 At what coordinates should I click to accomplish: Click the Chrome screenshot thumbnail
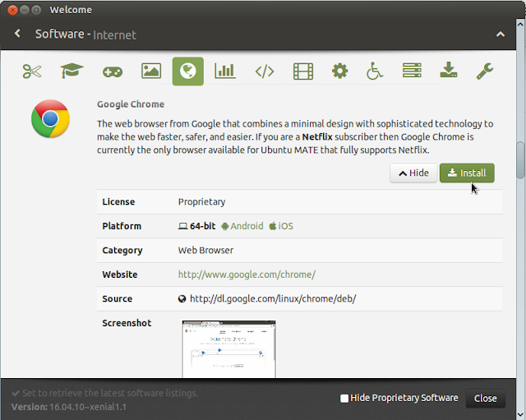point(228,348)
